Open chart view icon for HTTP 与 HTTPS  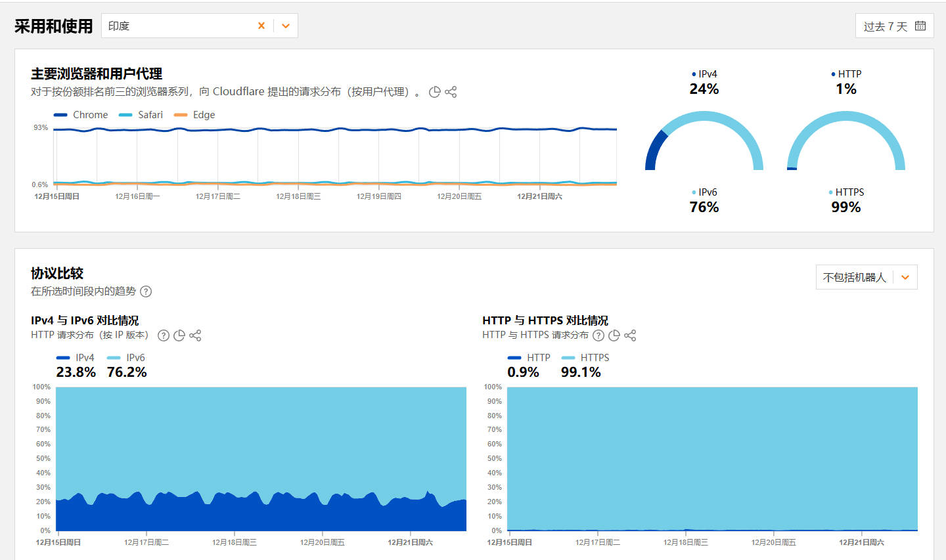(614, 335)
